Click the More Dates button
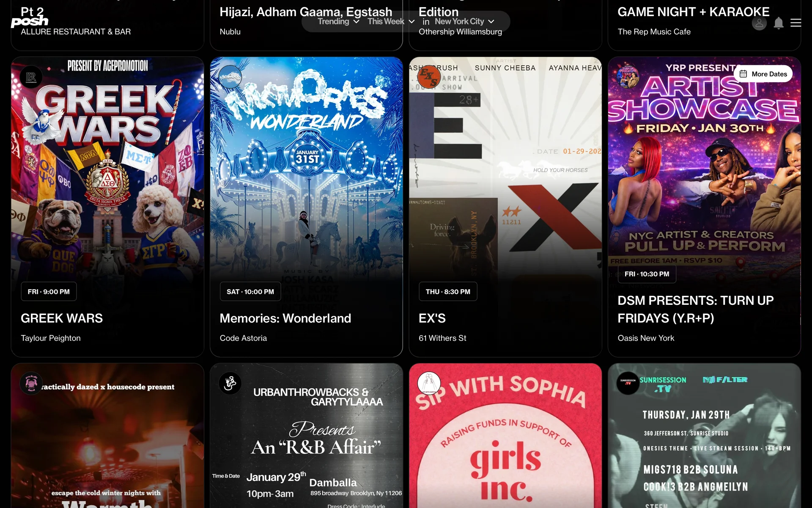 pyautogui.click(x=763, y=74)
